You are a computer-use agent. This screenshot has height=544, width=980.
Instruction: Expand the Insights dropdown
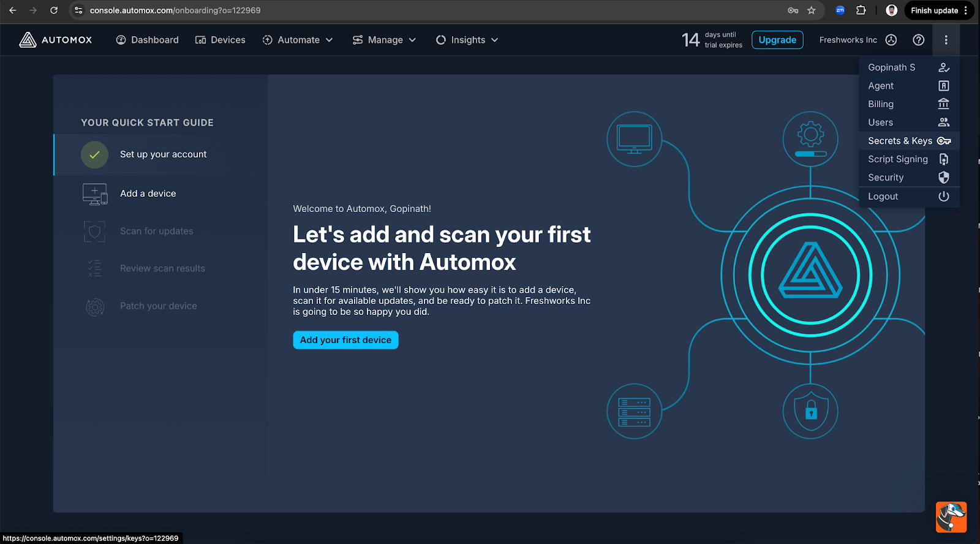(467, 40)
